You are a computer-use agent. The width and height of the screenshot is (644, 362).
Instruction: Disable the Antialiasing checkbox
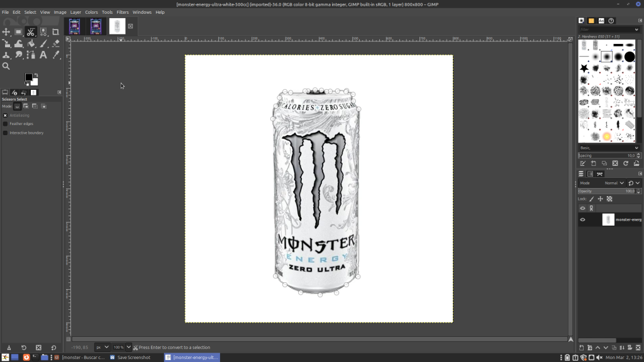click(6, 116)
